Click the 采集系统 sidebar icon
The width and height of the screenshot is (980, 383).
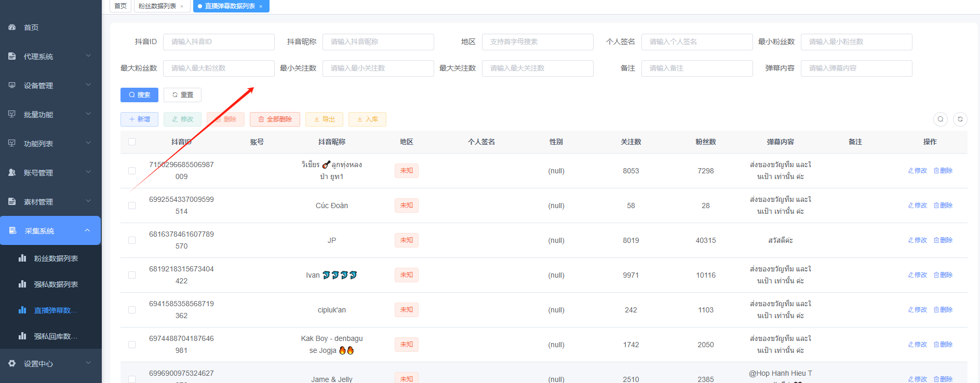(x=13, y=230)
